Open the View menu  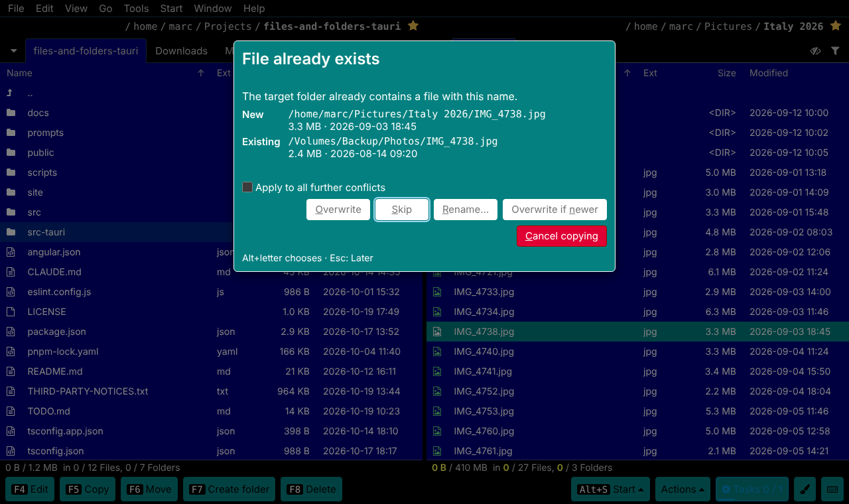coord(76,9)
